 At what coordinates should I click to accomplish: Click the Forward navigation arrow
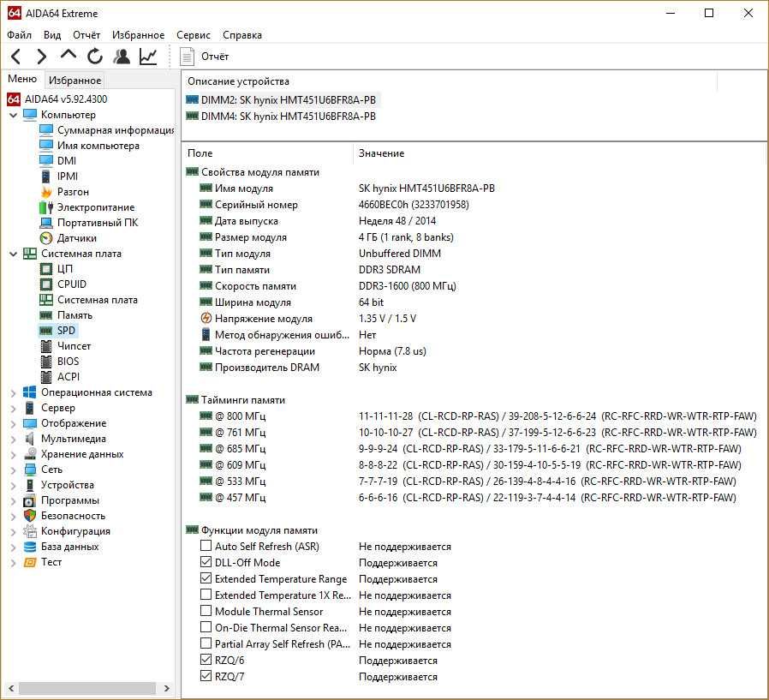[41, 57]
